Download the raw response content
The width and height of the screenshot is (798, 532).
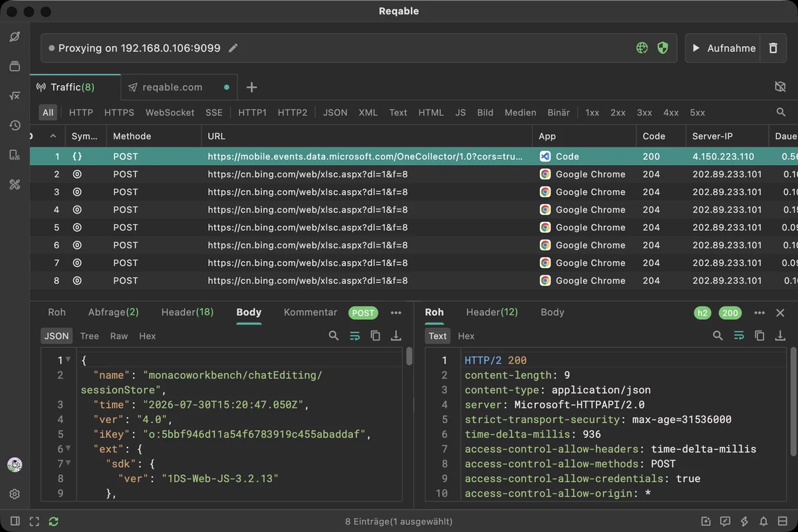780,336
